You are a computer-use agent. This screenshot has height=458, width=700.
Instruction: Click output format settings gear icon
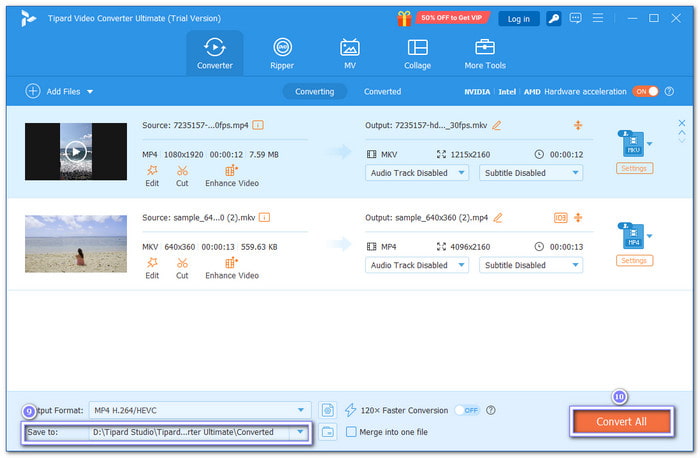[328, 410]
